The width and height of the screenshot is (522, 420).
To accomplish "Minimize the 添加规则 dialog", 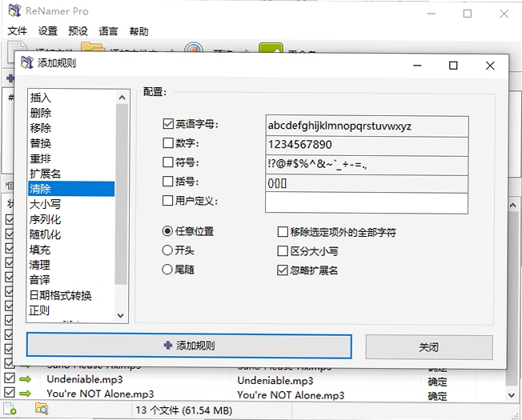I will 417,66.
